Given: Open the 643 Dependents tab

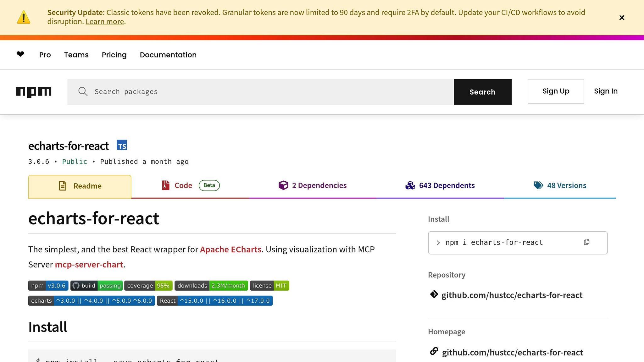Looking at the screenshot, I should click(x=440, y=185).
